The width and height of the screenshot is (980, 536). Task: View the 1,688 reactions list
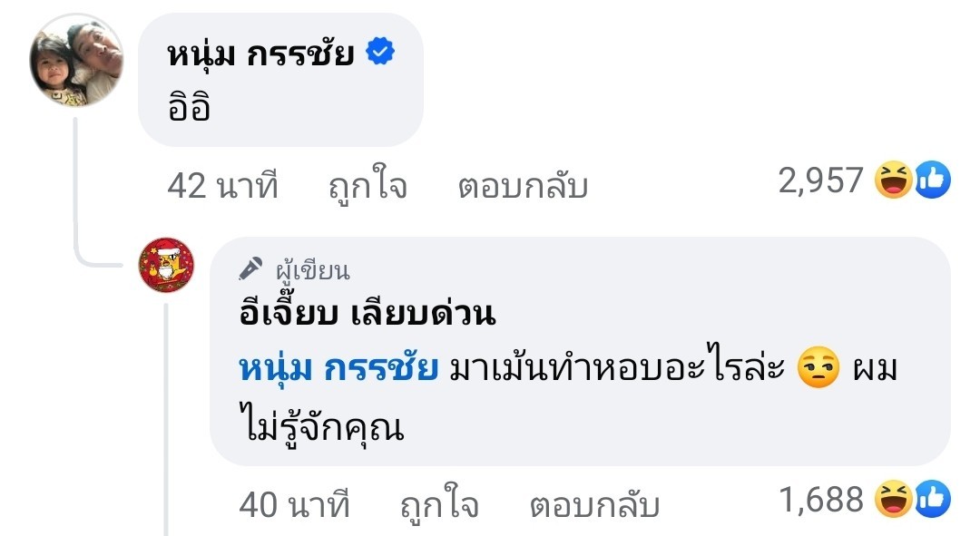point(820,500)
